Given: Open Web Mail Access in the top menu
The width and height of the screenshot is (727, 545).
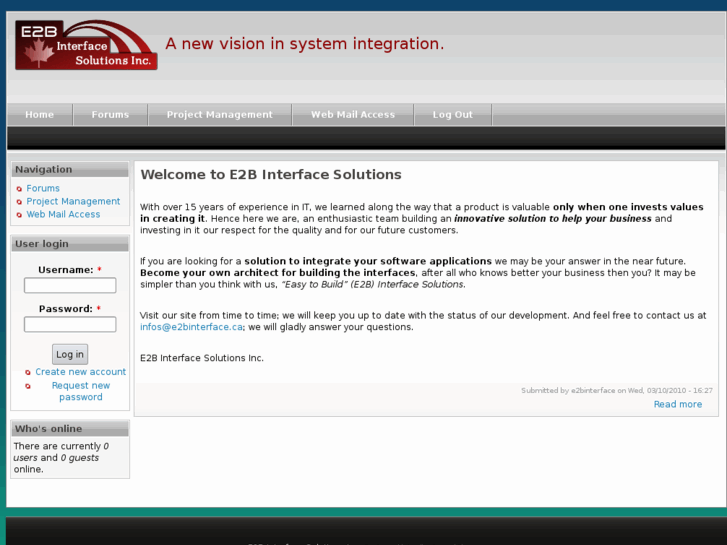Looking at the screenshot, I should point(353,115).
